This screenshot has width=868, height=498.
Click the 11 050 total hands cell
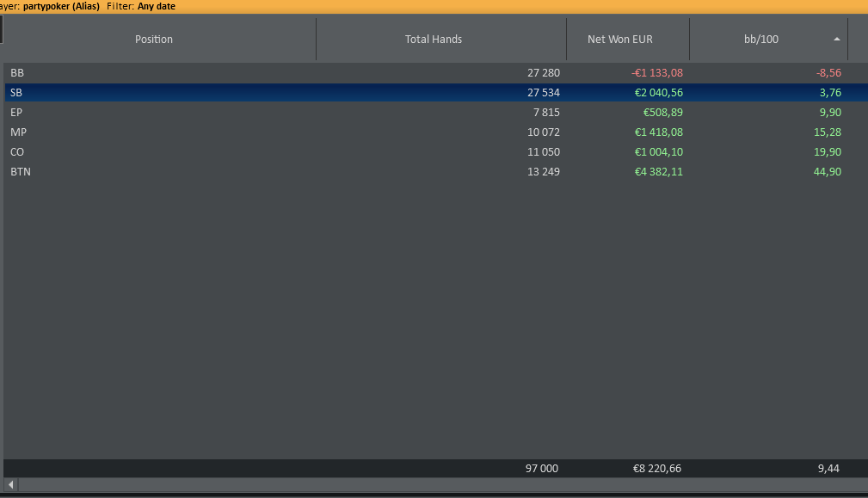pos(543,152)
